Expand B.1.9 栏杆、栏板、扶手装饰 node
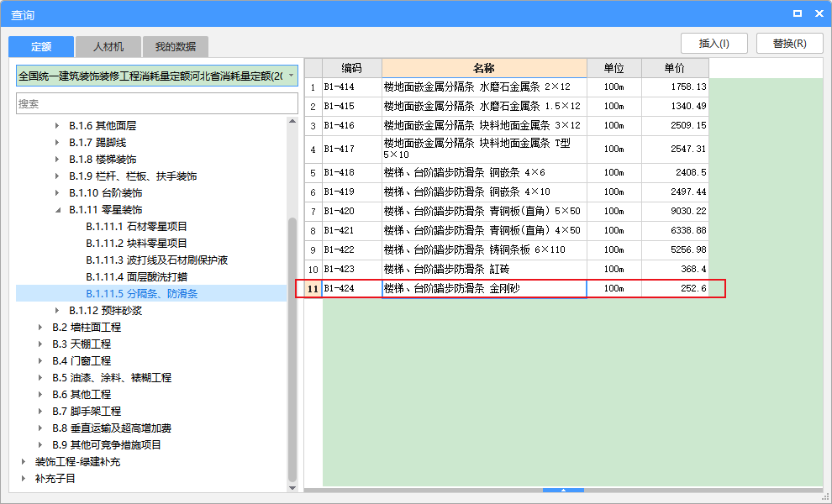Viewport: 832px width, 504px height. click(x=57, y=176)
